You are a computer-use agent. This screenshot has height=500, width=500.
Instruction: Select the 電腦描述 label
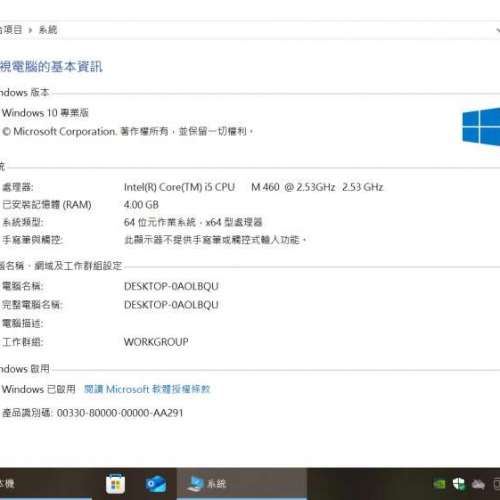(23, 323)
